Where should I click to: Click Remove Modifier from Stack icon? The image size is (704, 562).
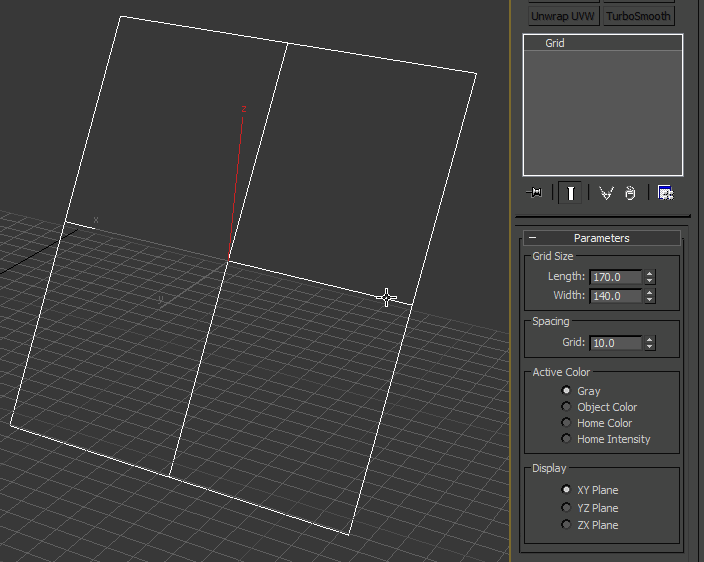coord(630,193)
